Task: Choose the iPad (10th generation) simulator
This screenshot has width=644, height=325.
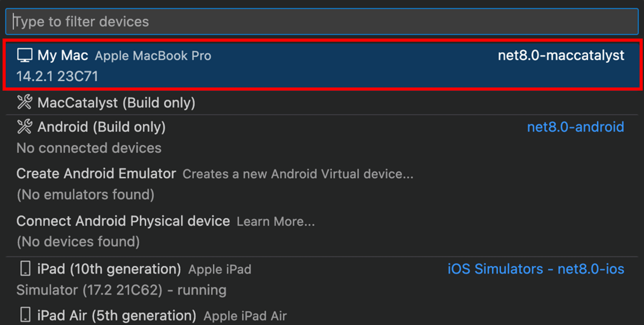Action: (109, 269)
